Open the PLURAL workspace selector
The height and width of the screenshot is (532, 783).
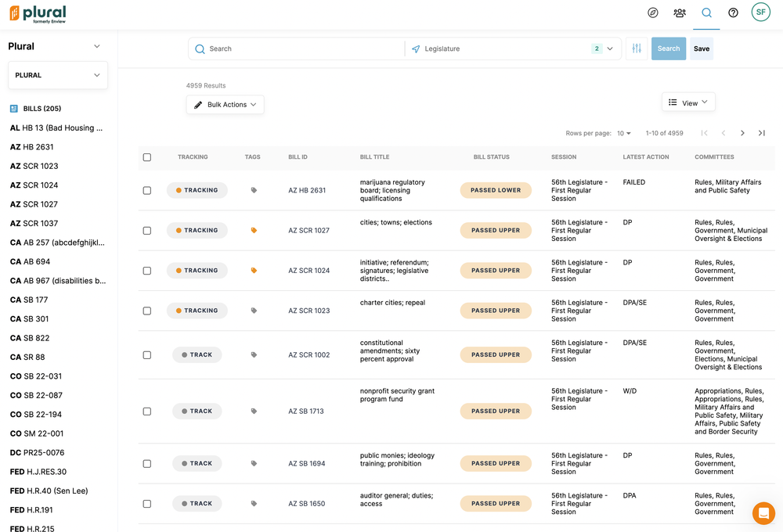click(x=58, y=75)
